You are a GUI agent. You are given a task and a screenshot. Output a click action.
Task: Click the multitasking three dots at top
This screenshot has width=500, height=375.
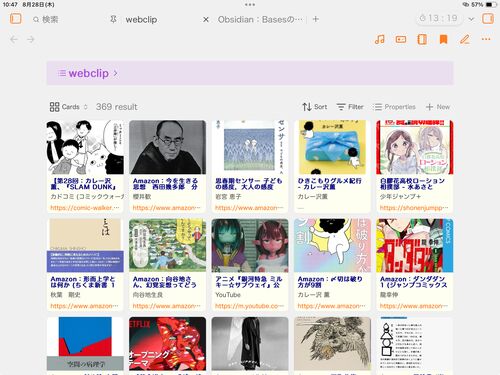point(250,5)
